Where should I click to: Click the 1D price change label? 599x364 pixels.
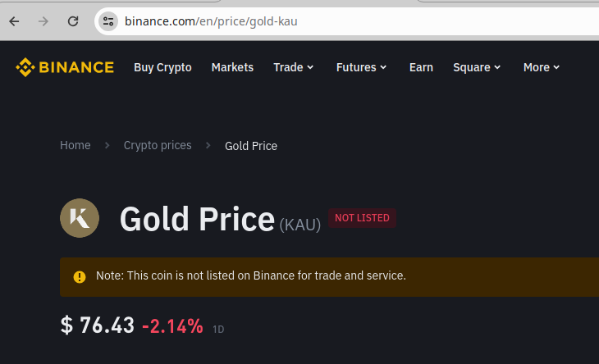(218, 330)
